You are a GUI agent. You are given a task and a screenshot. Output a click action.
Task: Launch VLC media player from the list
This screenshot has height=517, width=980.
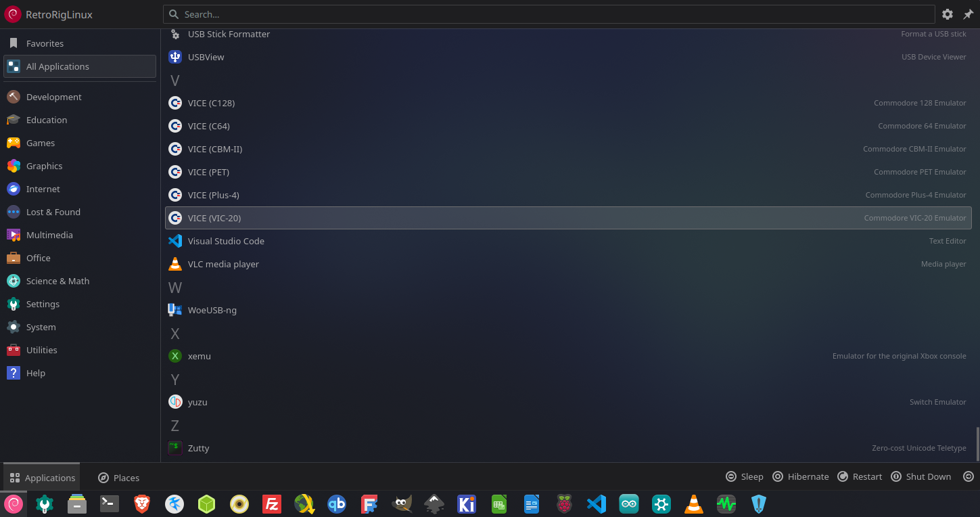click(223, 264)
